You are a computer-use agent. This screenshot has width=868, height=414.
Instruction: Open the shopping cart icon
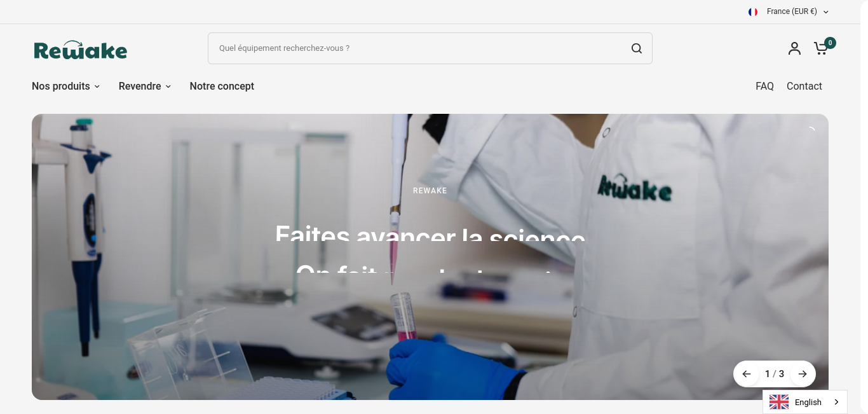pos(820,49)
